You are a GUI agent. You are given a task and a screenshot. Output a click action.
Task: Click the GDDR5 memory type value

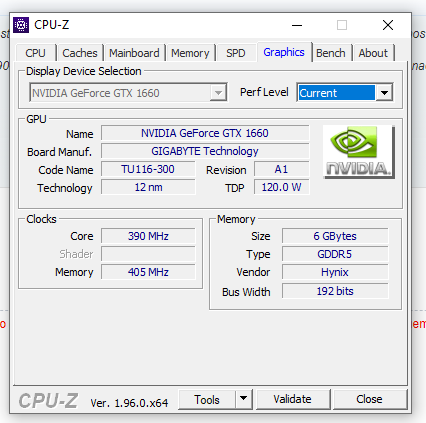tap(335, 254)
